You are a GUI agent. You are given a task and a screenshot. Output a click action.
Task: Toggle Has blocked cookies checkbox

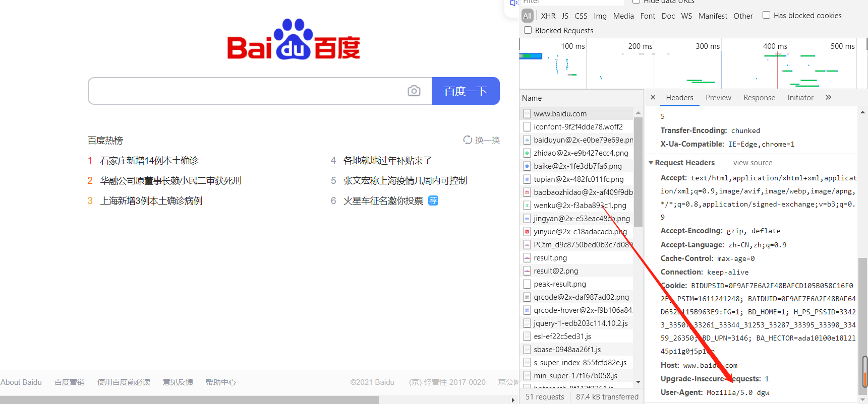tap(766, 15)
